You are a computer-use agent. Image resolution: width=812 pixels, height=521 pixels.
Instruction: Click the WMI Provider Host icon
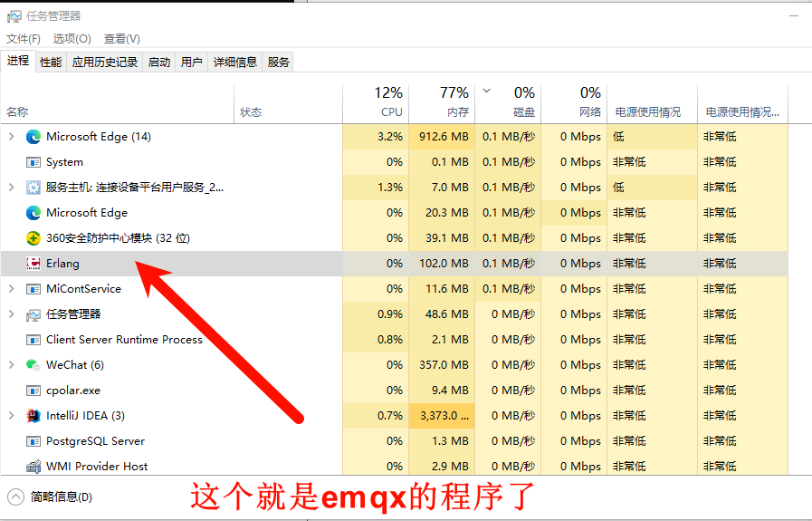pyautogui.click(x=33, y=467)
